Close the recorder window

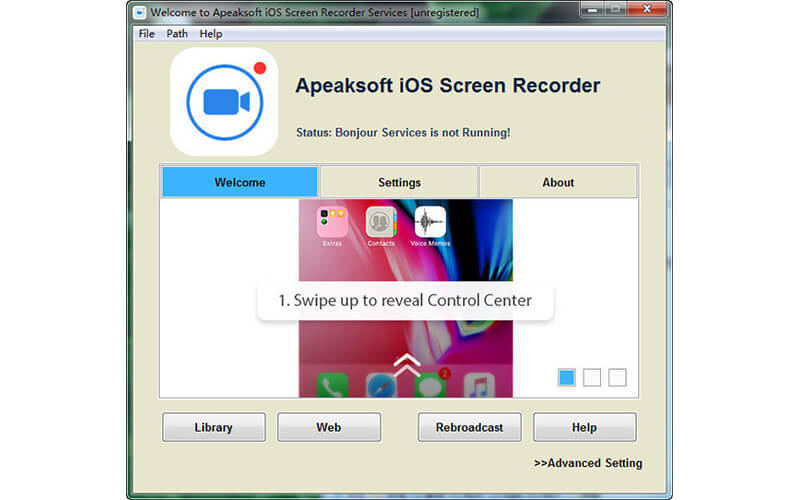point(647,9)
